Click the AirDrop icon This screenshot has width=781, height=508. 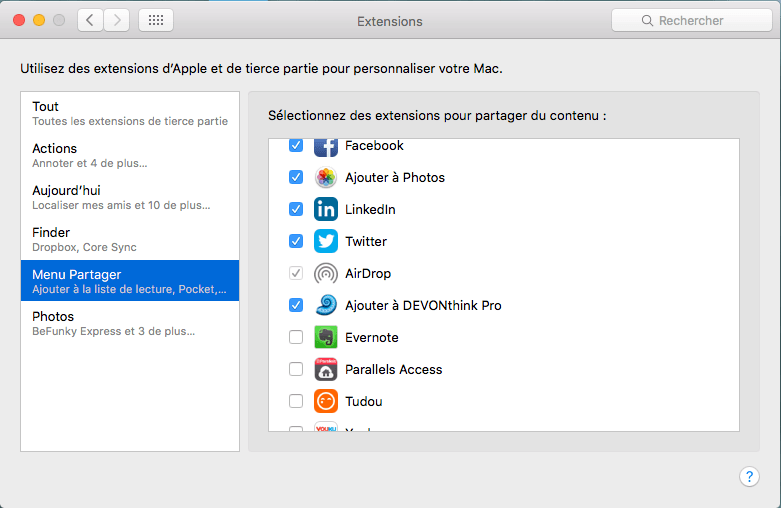[x=326, y=273]
